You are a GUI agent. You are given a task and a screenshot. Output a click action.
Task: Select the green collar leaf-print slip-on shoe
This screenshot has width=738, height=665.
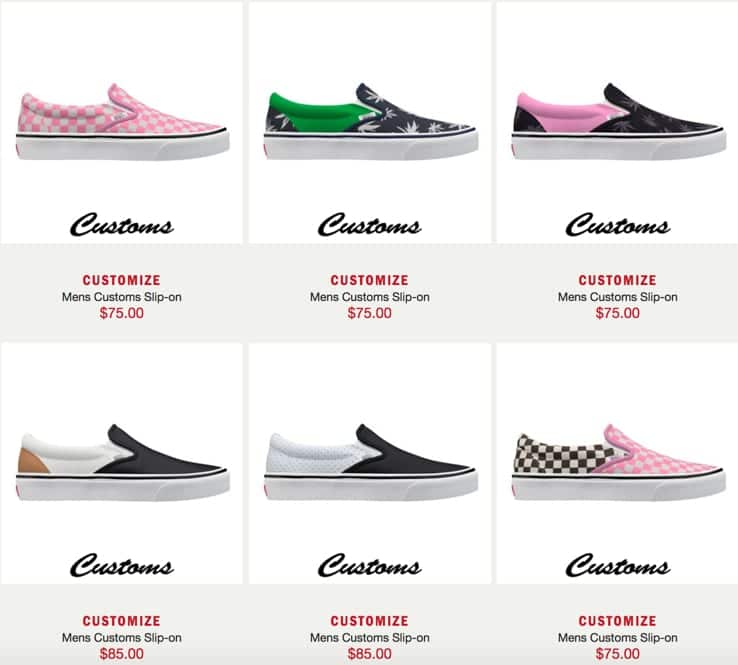(370, 122)
